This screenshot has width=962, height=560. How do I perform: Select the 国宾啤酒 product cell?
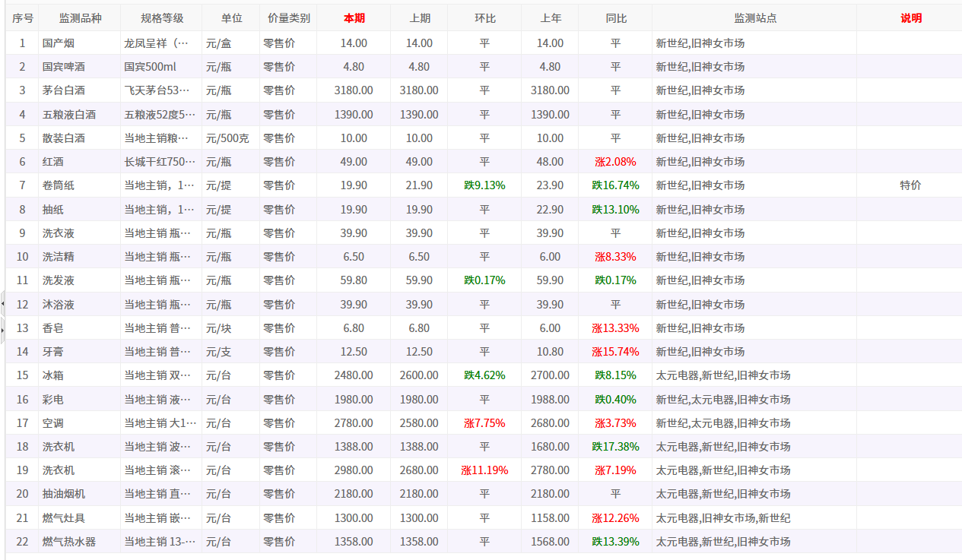point(79,67)
